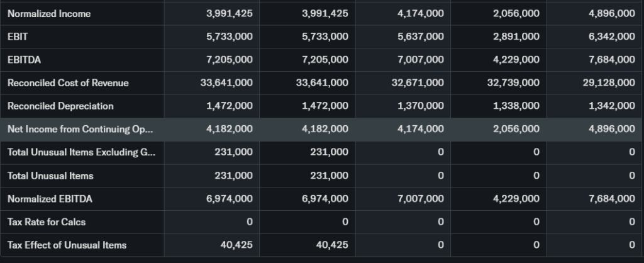The image size is (644, 263).
Task: Click the Reconciled Depreciation row label
Action: pyautogui.click(x=60, y=106)
